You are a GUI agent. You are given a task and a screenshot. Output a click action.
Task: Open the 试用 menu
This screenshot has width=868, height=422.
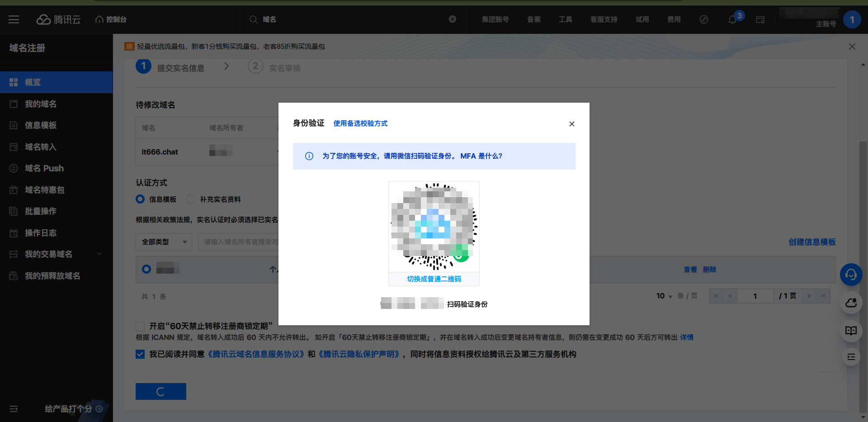[642, 19]
